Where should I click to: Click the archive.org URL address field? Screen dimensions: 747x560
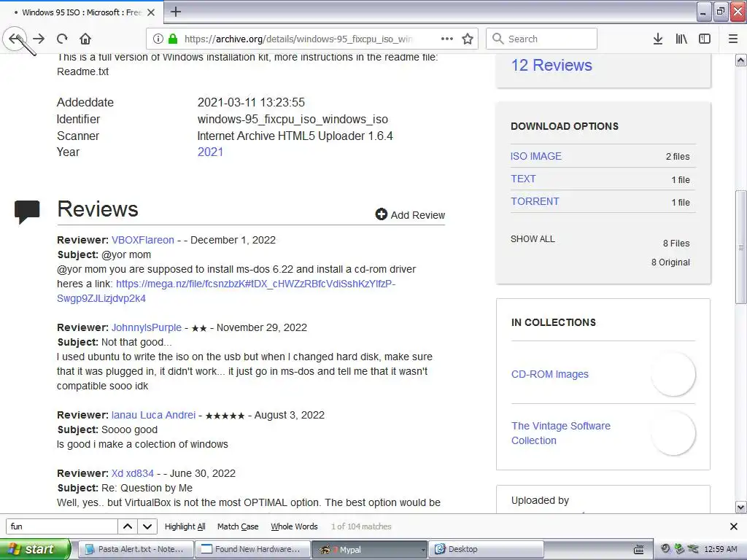pyautogui.click(x=298, y=39)
